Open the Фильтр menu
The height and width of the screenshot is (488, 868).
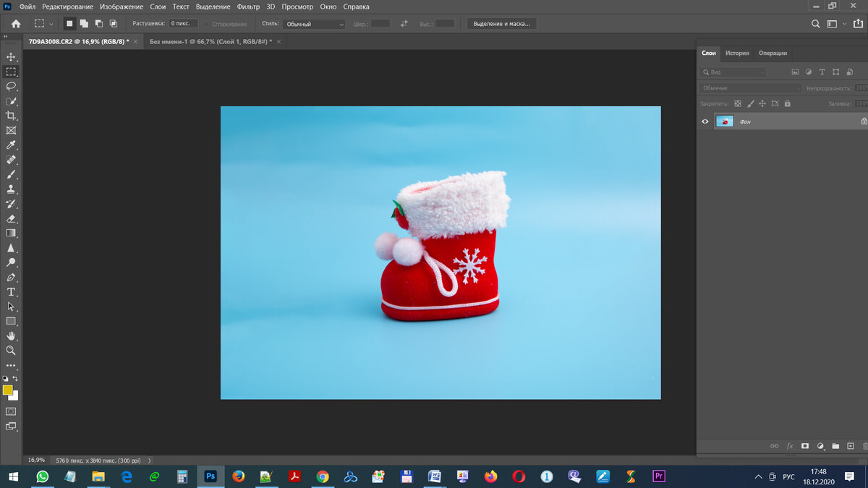248,7
